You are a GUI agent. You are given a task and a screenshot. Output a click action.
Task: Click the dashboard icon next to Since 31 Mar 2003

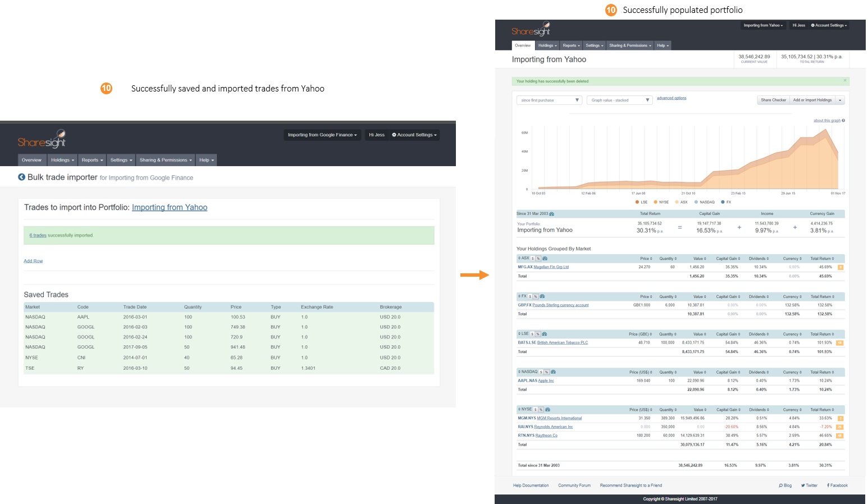pos(551,214)
